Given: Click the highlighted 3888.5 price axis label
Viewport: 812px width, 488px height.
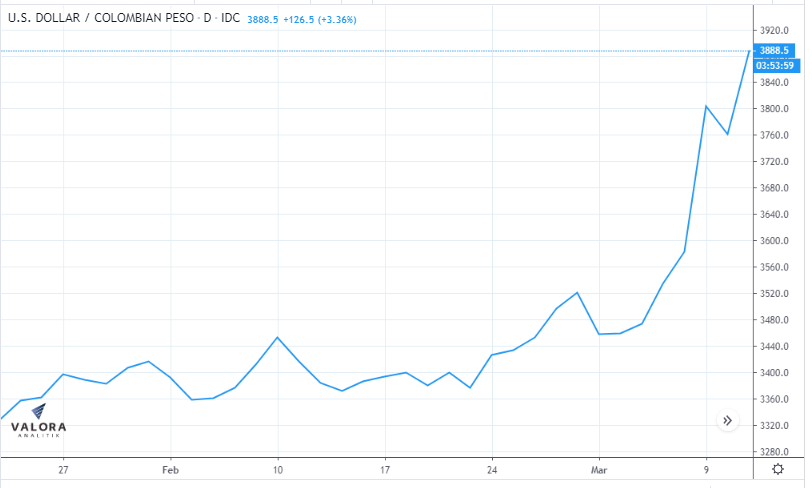Looking at the screenshot, I should point(777,51).
